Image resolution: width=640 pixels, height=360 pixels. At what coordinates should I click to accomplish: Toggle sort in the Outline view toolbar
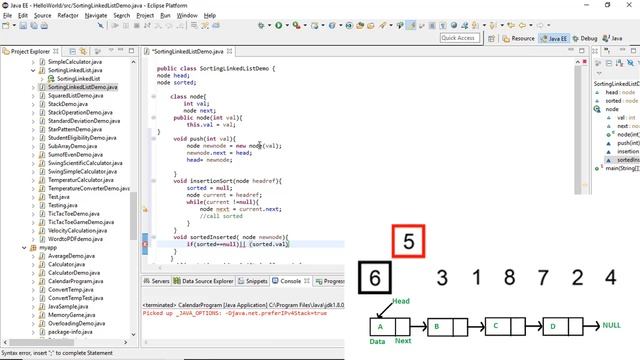tap(620, 63)
